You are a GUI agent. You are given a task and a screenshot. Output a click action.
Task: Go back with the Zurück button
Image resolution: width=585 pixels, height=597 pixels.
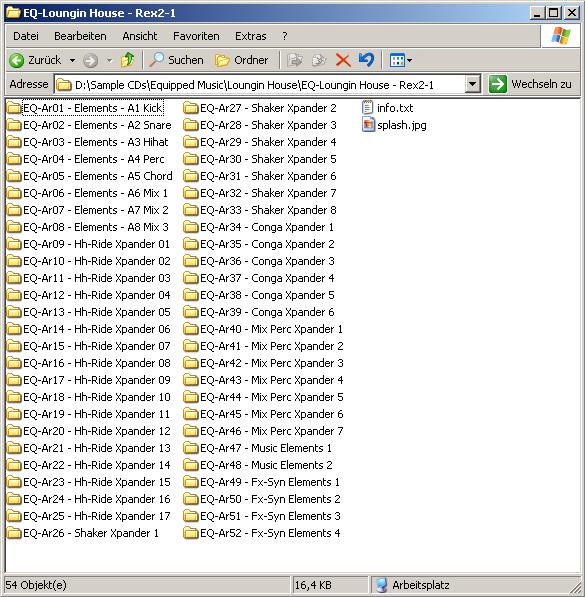35,60
